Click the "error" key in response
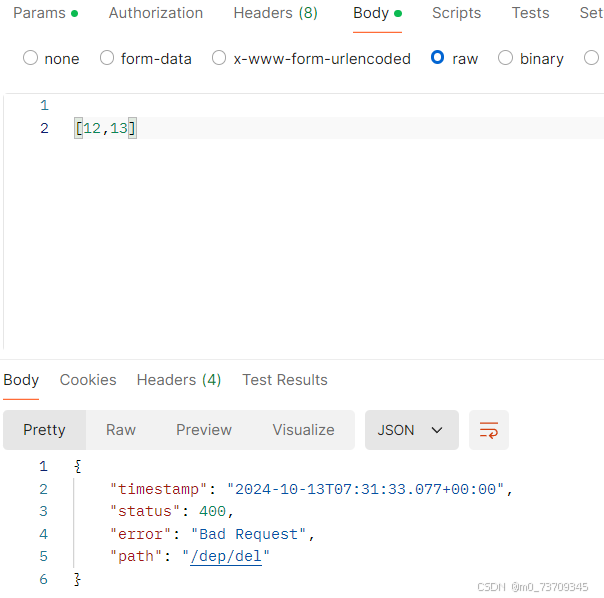The height and width of the screenshot is (598, 604). click(x=140, y=534)
